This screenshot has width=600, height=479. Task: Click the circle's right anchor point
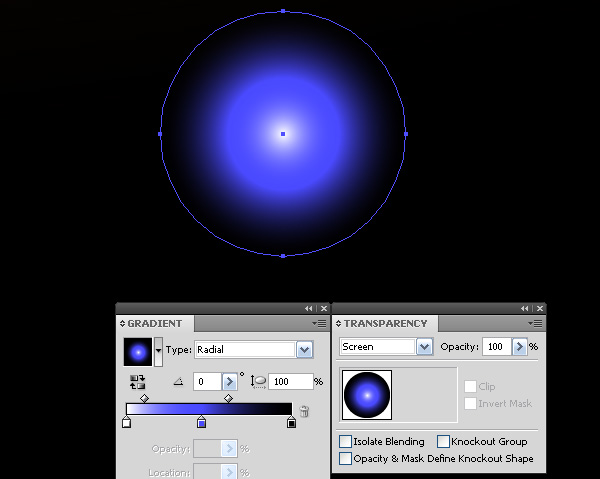tap(406, 134)
